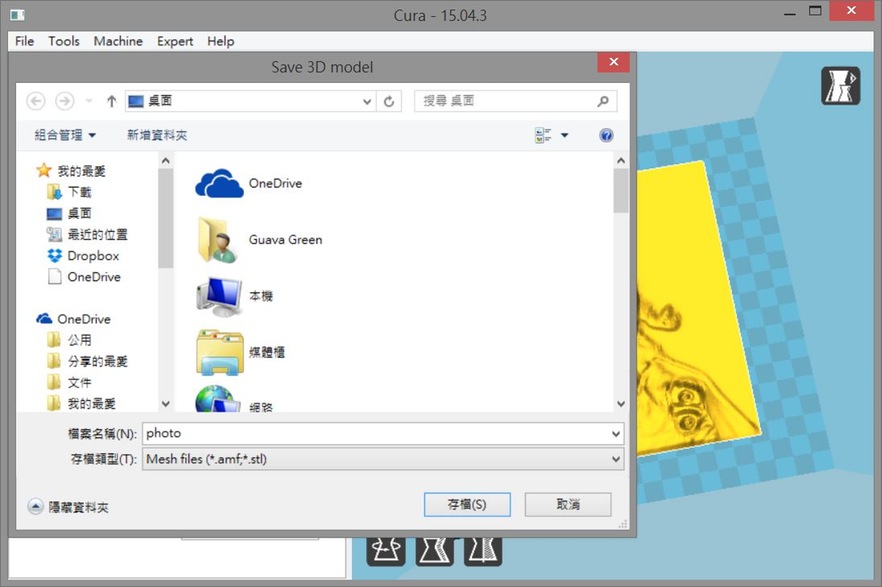
Task: Open the Expert menu
Action: tap(175, 42)
